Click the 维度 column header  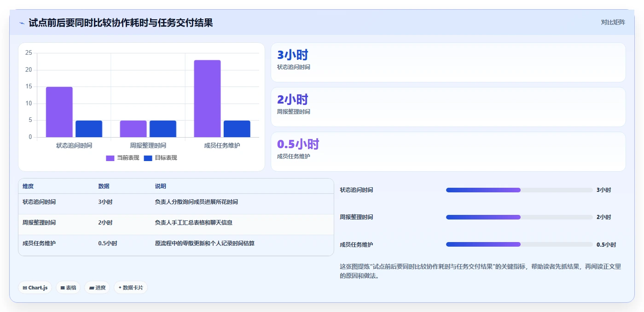(28, 186)
